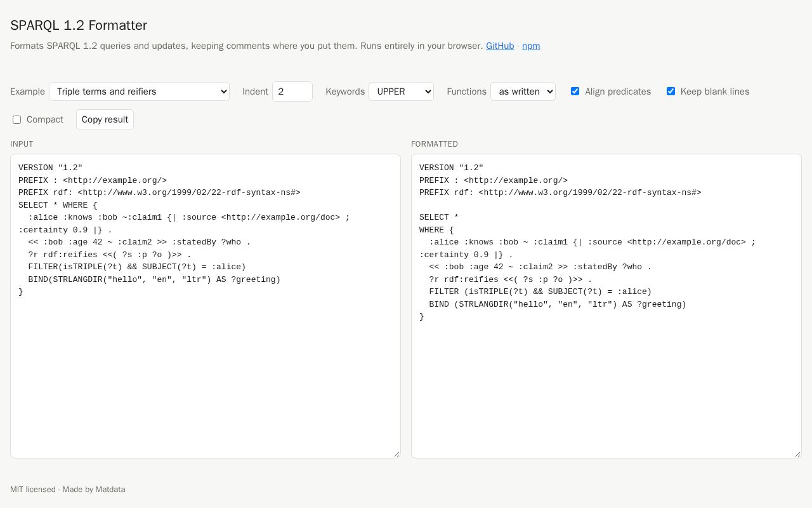Expand the Functions case dropdown
Screen dimensions: 812x508
523,91
